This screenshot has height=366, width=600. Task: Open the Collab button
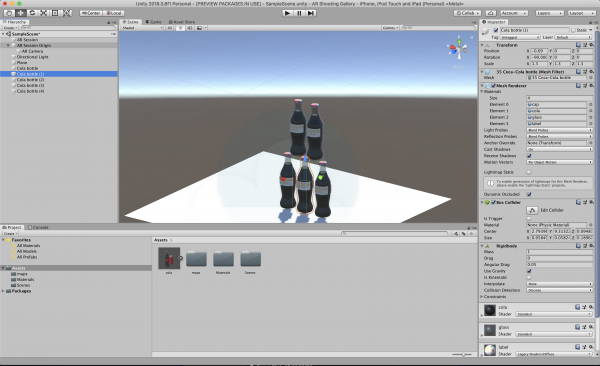[x=467, y=13]
